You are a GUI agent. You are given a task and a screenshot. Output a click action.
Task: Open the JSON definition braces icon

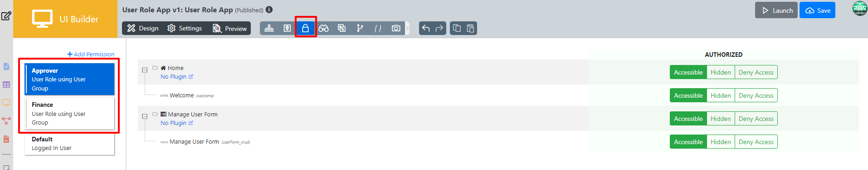[x=378, y=28]
